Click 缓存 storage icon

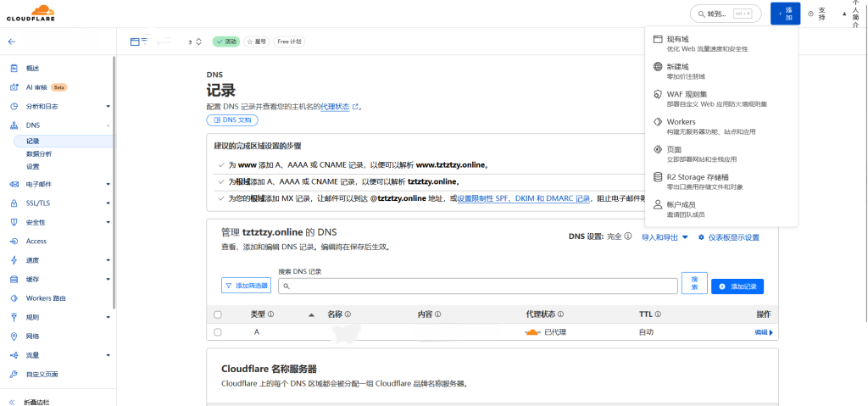[x=14, y=279]
